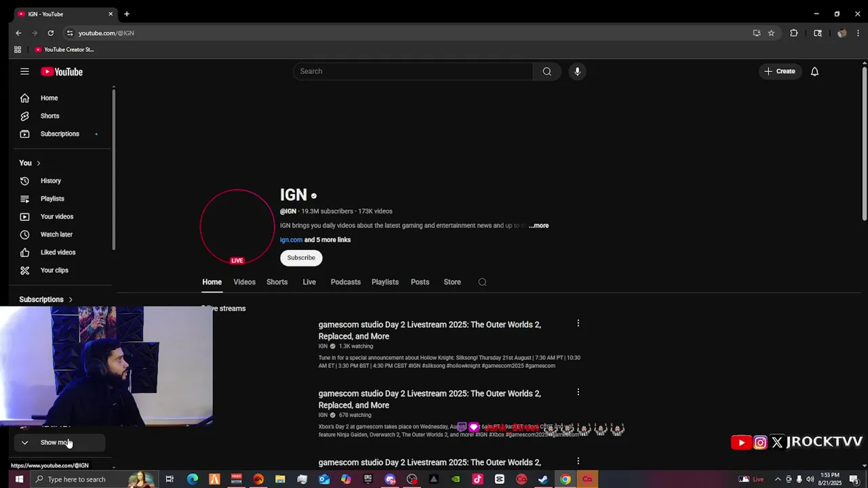Expand the channel description with ...more
Viewport: 868px width, 488px height.
click(x=538, y=226)
